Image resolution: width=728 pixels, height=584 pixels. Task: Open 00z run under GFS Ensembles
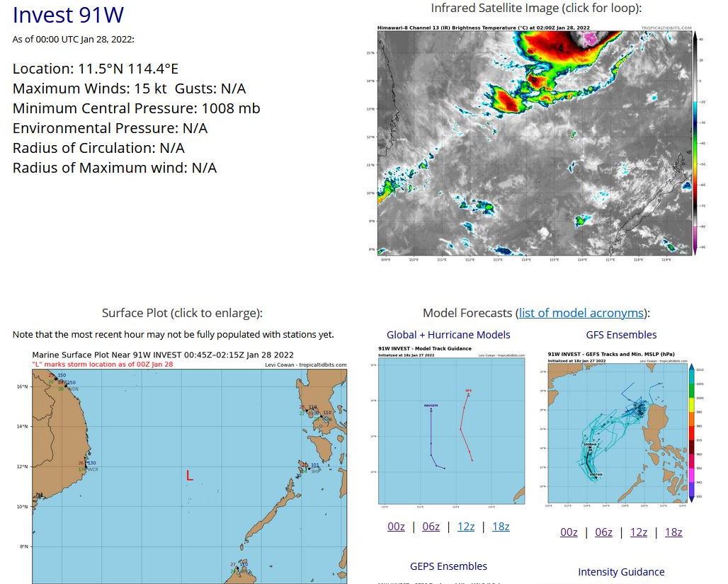coord(569,532)
